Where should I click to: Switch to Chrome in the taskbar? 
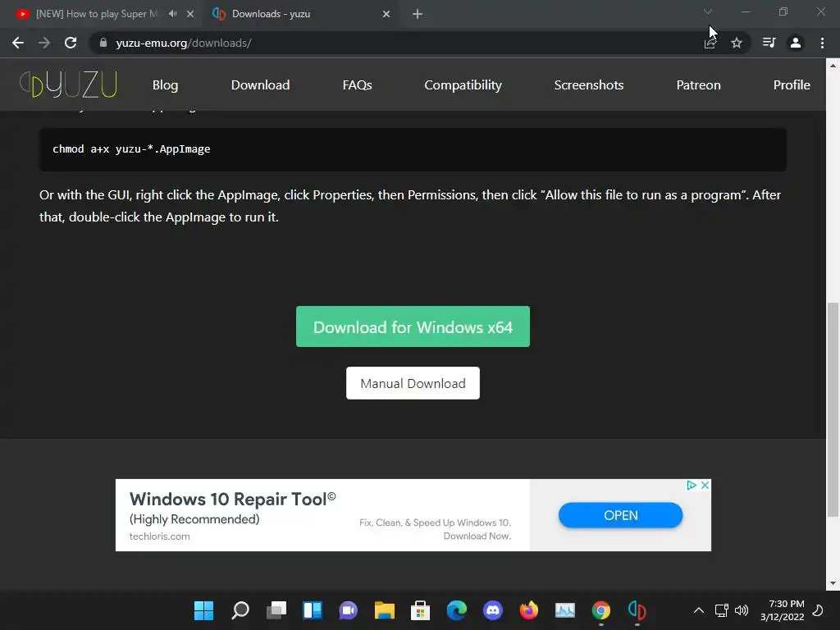[601, 610]
